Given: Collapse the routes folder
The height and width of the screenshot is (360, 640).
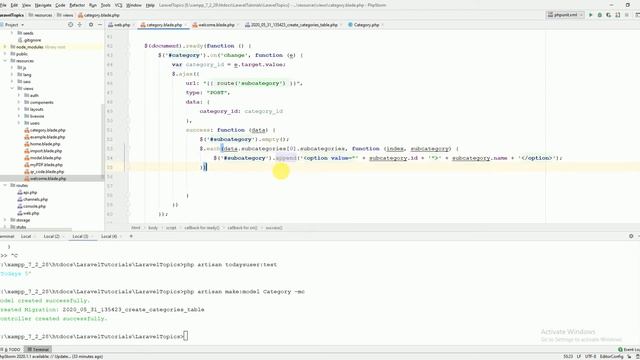Looking at the screenshot, I should pos(5,185).
